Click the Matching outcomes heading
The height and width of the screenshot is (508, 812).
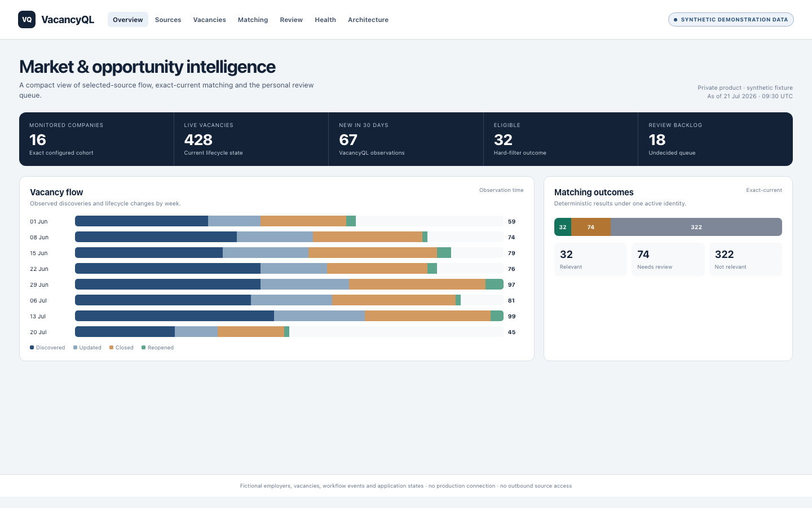[x=594, y=192]
